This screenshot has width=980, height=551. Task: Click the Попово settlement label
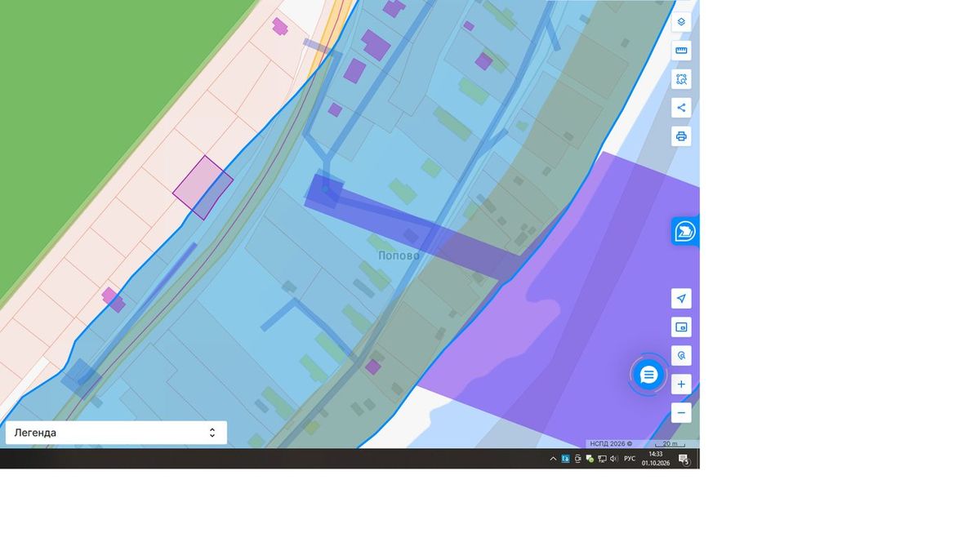(x=399, y=256)
